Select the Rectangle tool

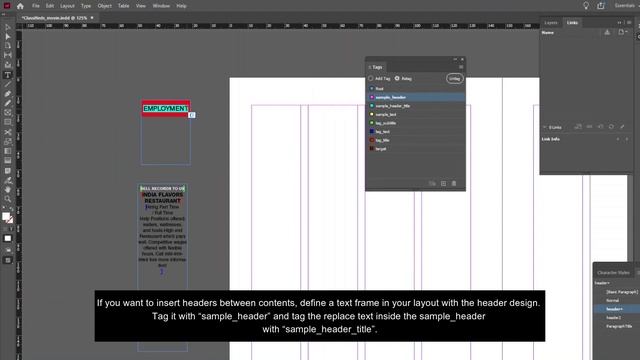coord(7,122)
